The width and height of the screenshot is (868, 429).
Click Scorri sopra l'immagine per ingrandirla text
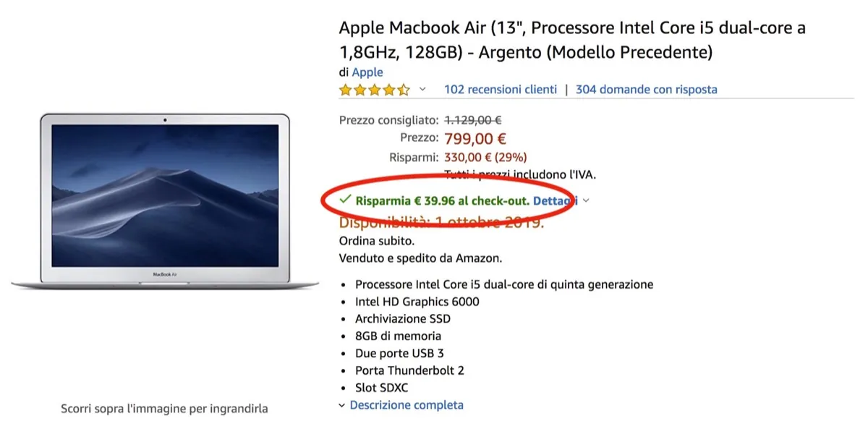(x=163, y=409)
